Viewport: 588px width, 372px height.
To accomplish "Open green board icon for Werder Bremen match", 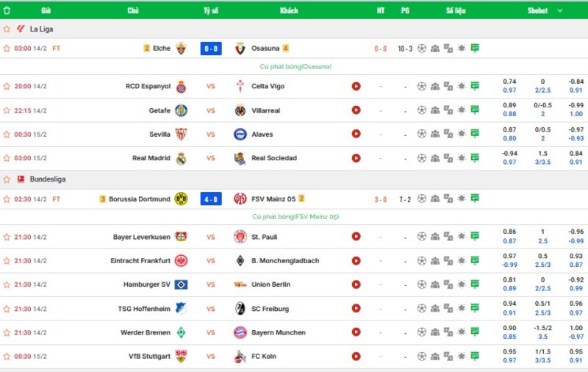I will (x=475, y=332).
